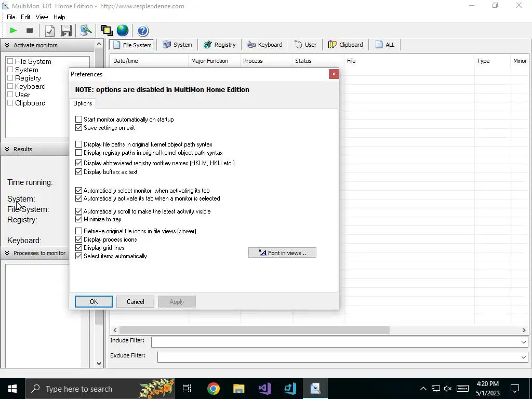The height and width of the screenshot is (399, 532).
Task: Select the Options tab in Preferences
Action: tap(83, 103)
